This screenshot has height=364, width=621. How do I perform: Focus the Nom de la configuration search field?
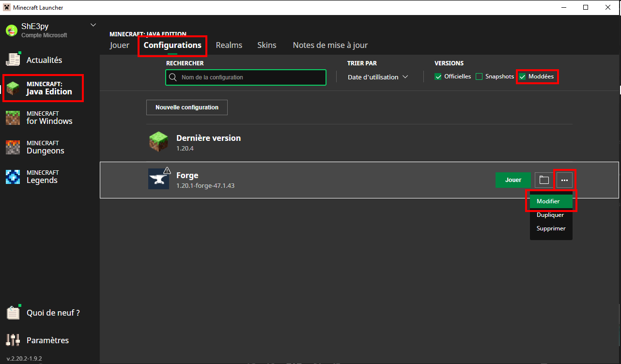pos(246,77)
